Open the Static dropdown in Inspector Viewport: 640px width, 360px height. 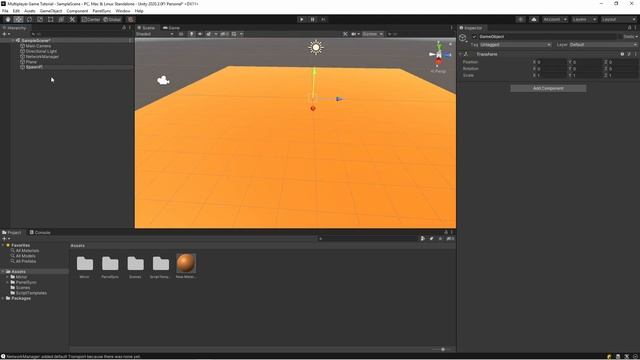tap(636, 37)
